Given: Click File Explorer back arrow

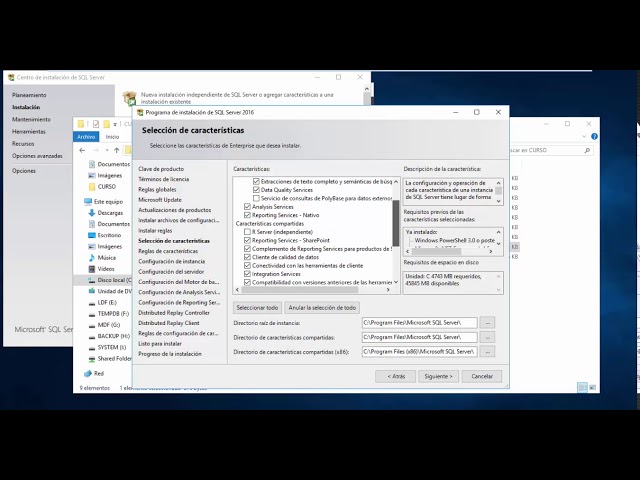Looking at the screenshot, I should click(82, 150).
